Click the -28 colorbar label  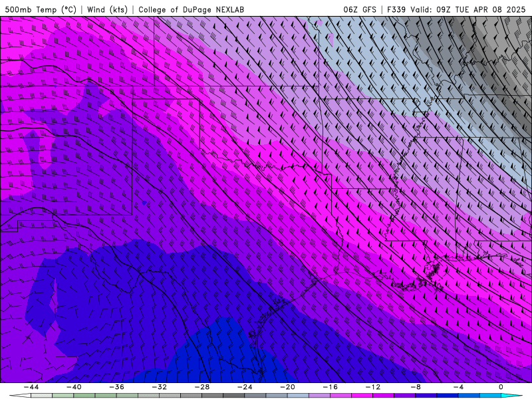click(x=202, y=387)
